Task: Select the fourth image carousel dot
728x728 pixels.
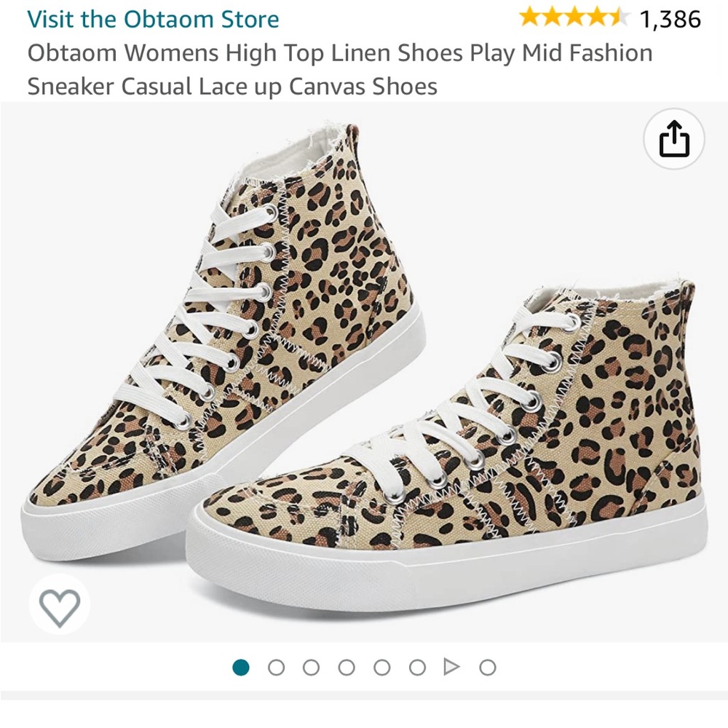Action: click(x=348, y=664)
